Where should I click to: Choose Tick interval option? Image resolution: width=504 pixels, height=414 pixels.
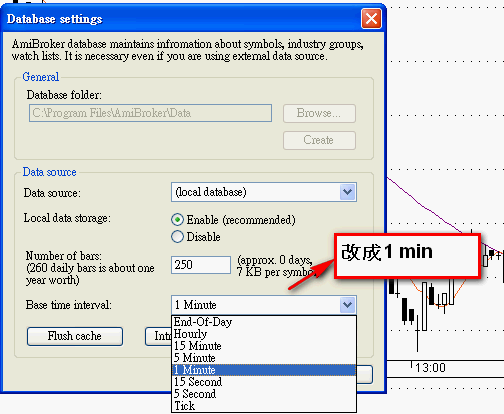point(264,406)
